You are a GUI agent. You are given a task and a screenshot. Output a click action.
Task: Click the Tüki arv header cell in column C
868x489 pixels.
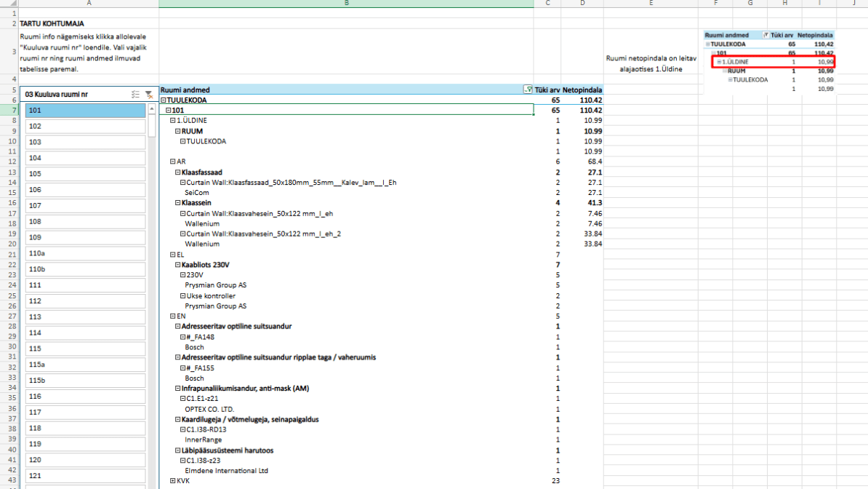coord(547,90)
